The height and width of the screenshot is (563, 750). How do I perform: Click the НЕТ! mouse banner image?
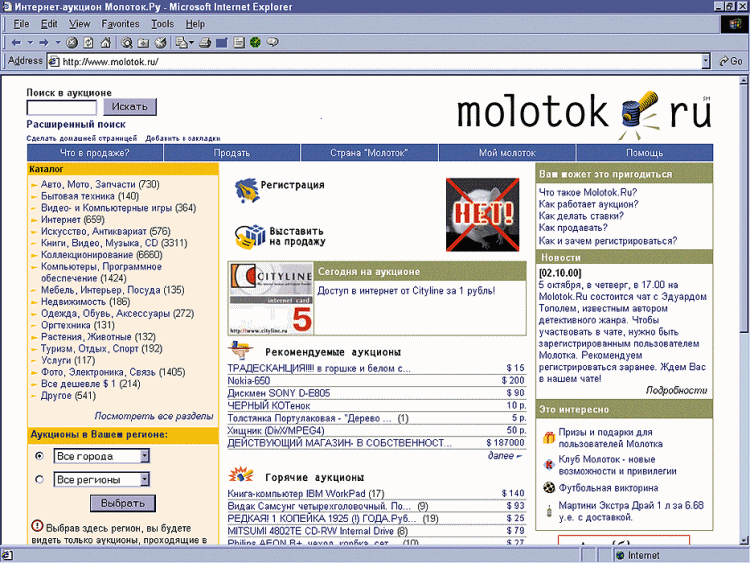(x=483, y=215)
